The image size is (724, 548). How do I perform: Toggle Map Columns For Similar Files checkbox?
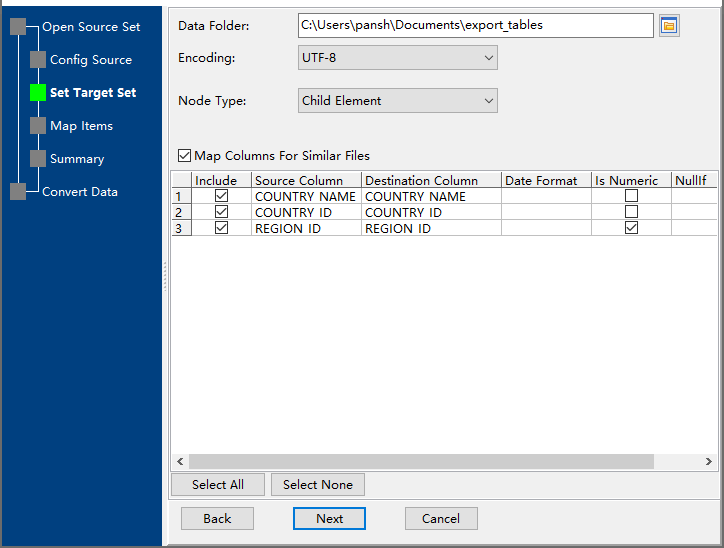(184, 156)
